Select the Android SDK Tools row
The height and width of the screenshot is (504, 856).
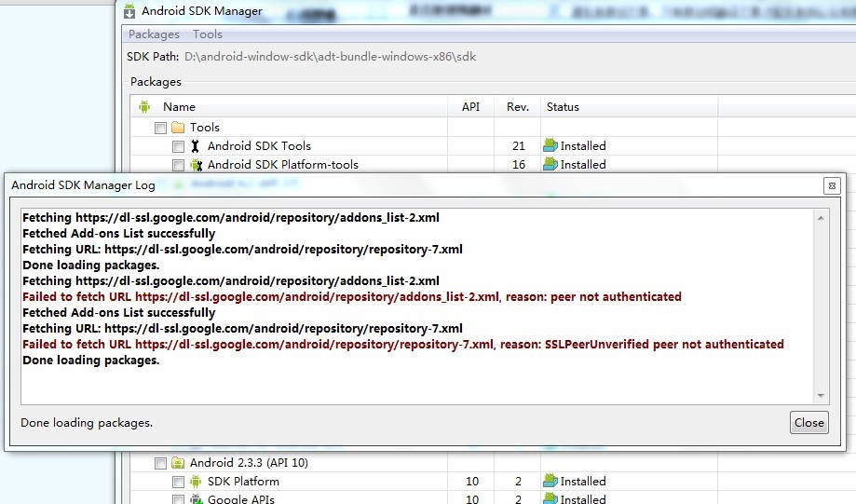259,145
